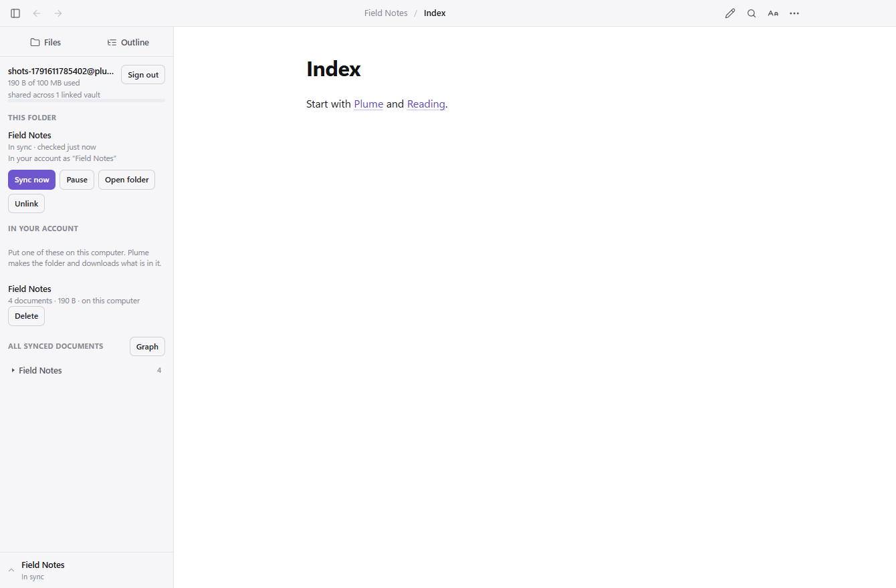Click the pencil edit icon

click(x=730, y=13)
